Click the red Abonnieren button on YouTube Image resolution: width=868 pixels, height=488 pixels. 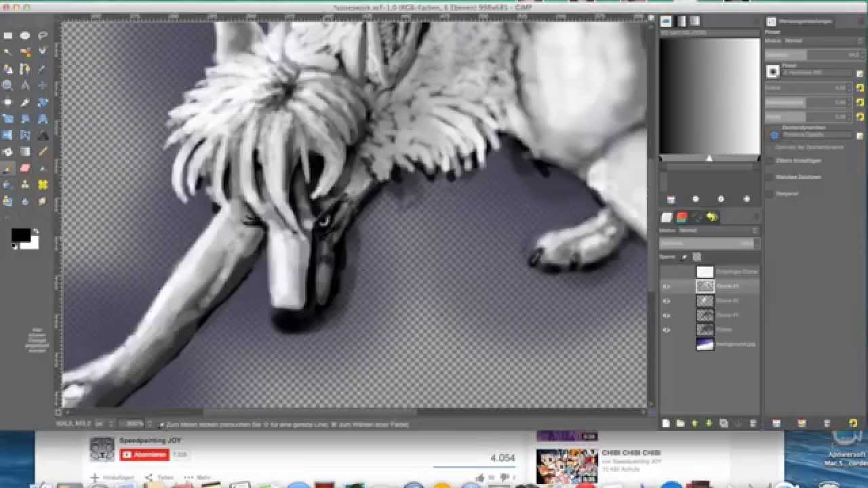[x=144, y=455]
